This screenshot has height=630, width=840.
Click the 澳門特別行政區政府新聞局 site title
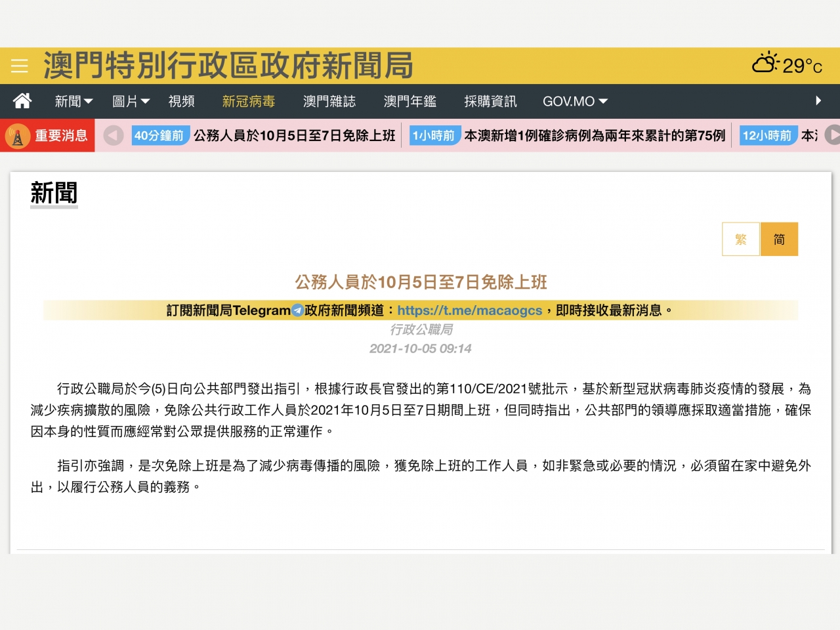[228, 66]
